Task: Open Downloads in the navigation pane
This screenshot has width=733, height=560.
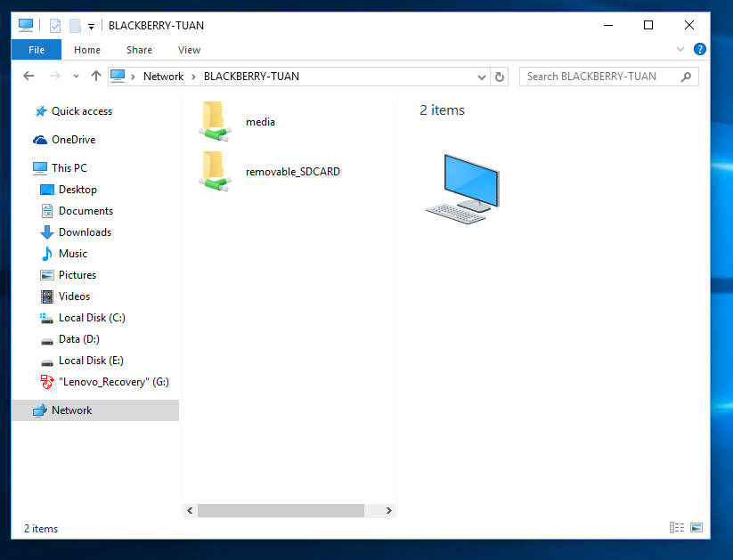Action: [85, 232]
